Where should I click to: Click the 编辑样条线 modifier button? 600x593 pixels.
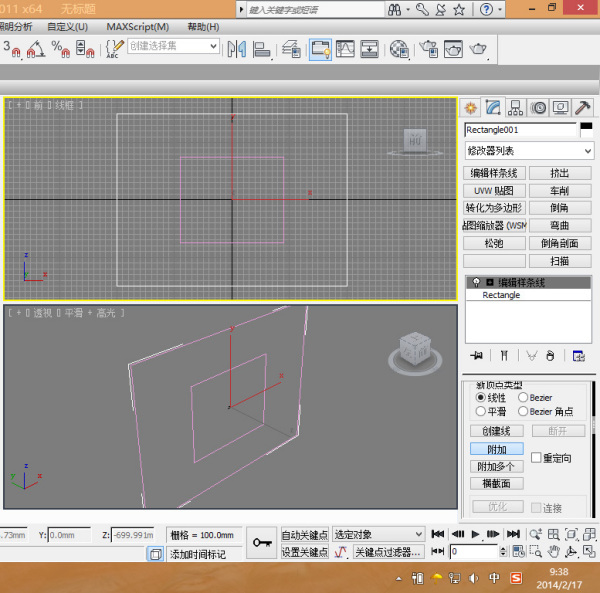494,173
